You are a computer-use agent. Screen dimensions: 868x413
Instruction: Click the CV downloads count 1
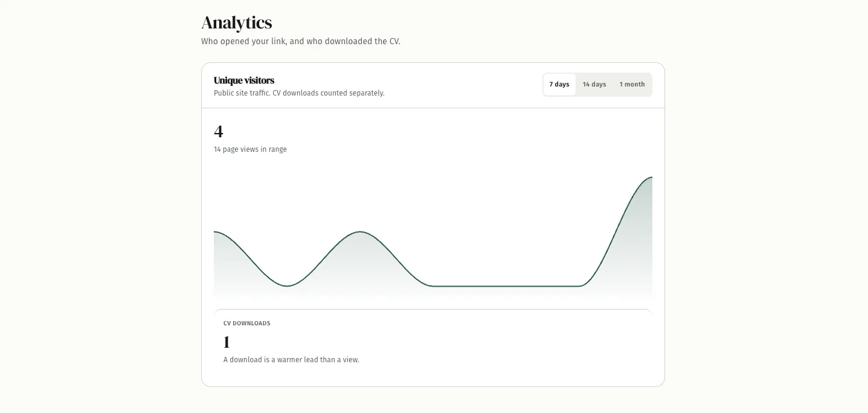(x=227, y=342)
